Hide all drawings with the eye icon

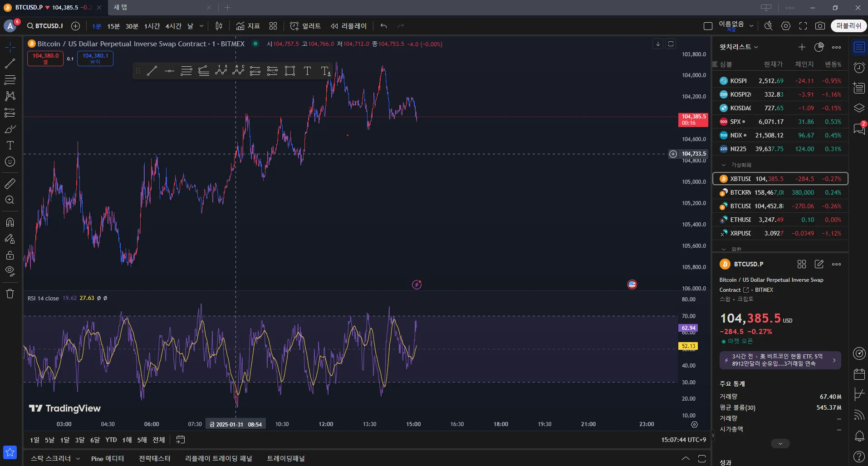(x=10, y=271)
